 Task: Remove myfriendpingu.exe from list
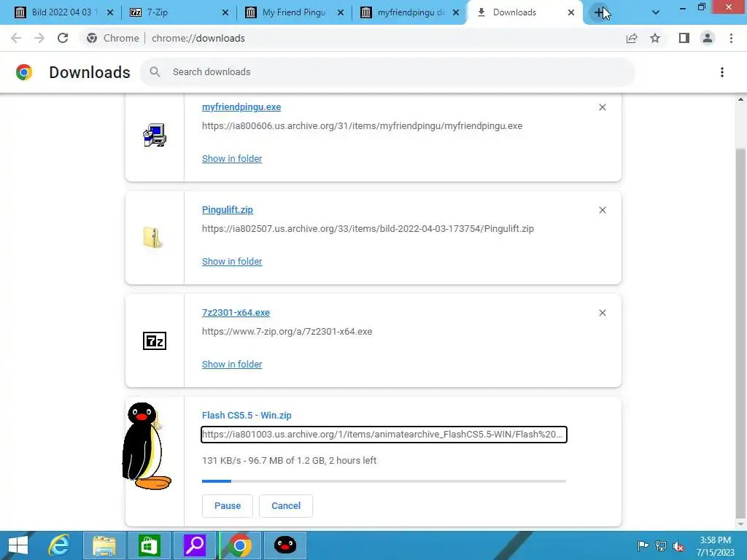click(602, 107)
